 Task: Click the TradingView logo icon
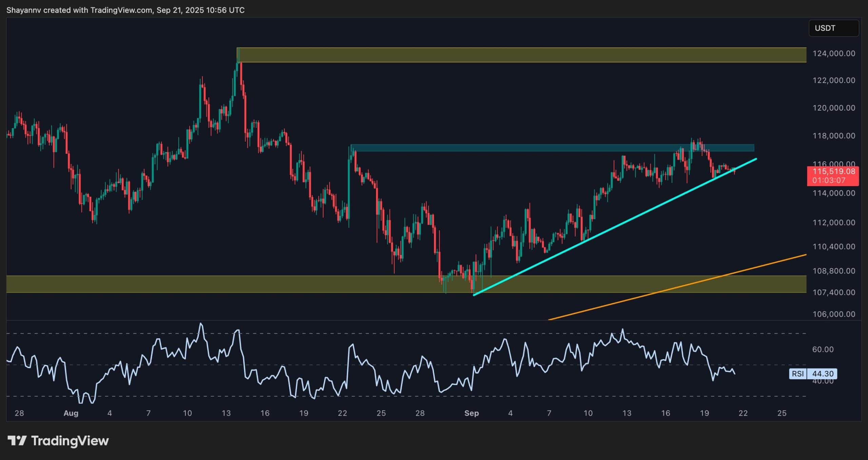click(17, 441)
